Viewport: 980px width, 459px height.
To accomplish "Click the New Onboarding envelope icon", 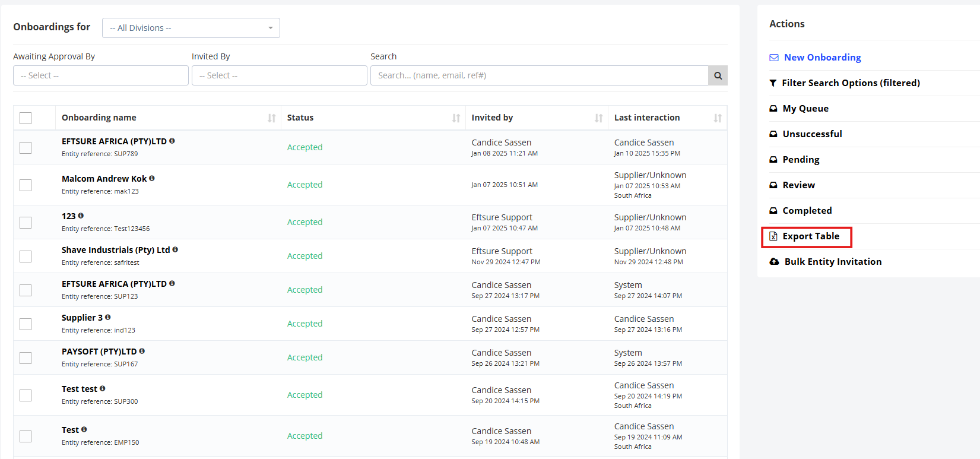I will [x=774, y=58].
